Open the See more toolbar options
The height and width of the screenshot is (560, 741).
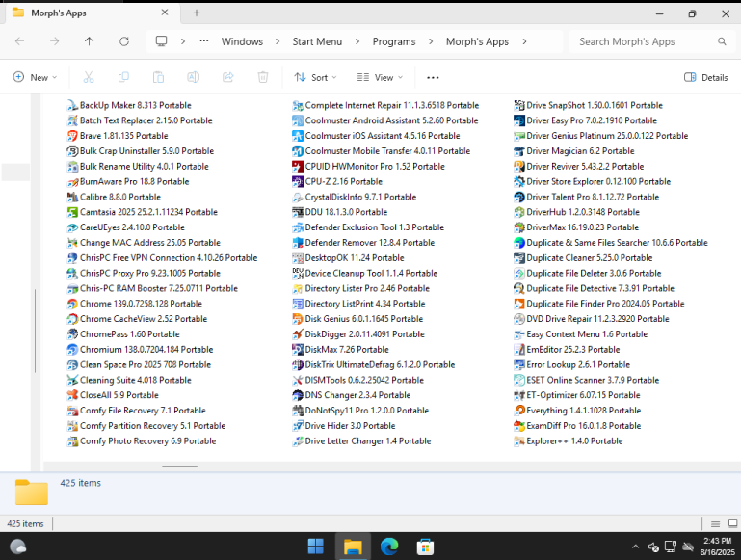click(433, 77)
